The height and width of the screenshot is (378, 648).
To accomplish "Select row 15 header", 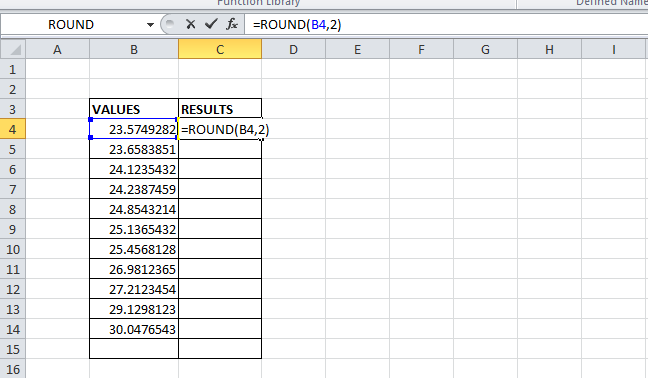I will coord(13,349).
